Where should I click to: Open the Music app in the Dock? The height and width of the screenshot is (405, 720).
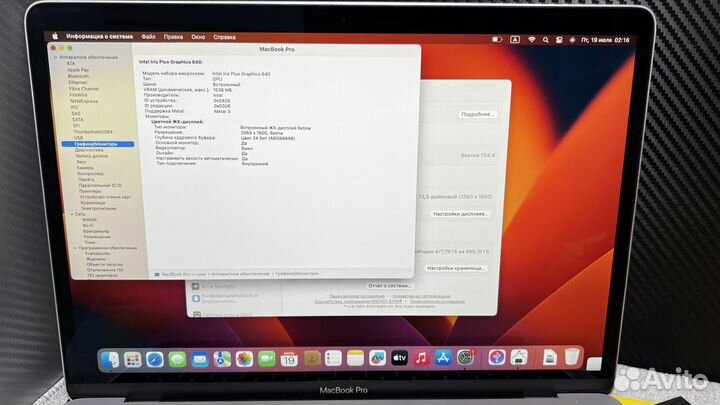point(421,358)
